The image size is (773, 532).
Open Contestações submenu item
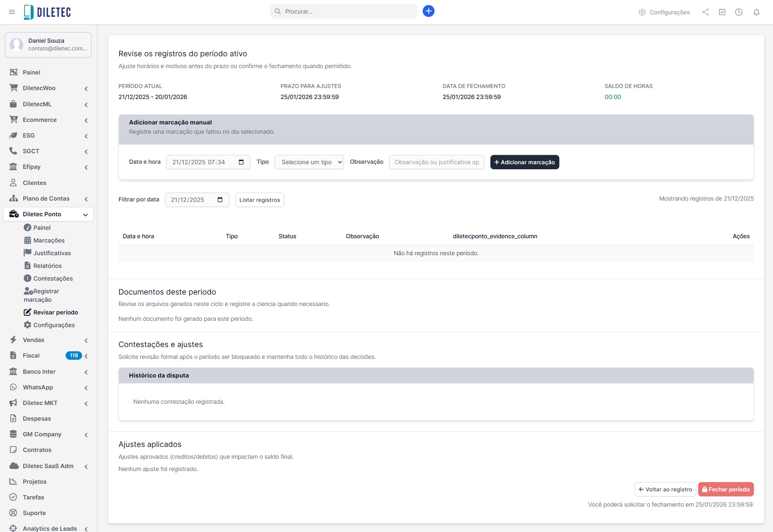click(x=53, y=278)
